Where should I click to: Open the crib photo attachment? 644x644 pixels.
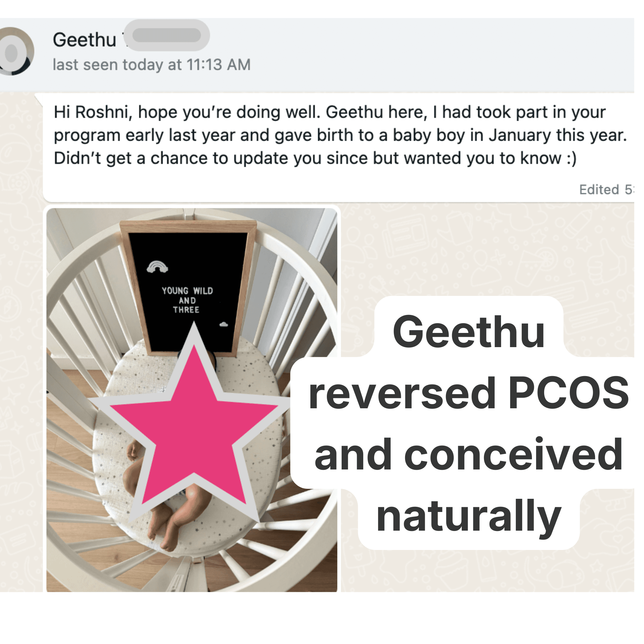(x=192, y=400)
